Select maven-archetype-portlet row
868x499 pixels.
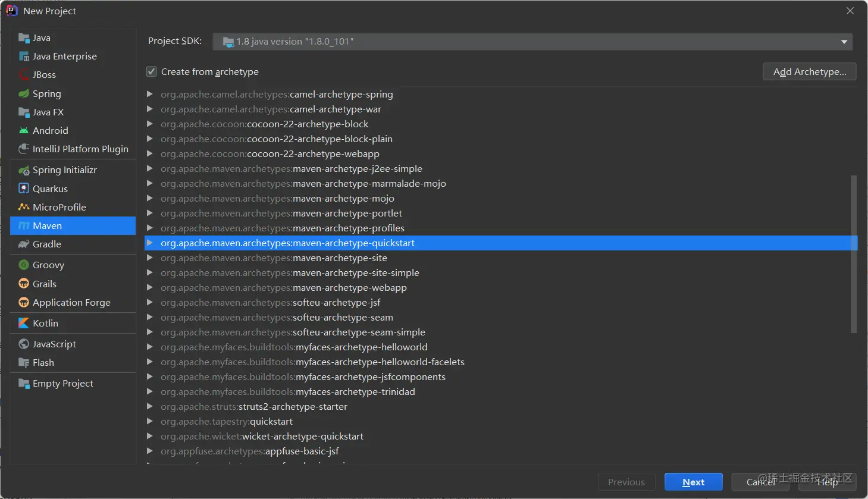[501, 213]
